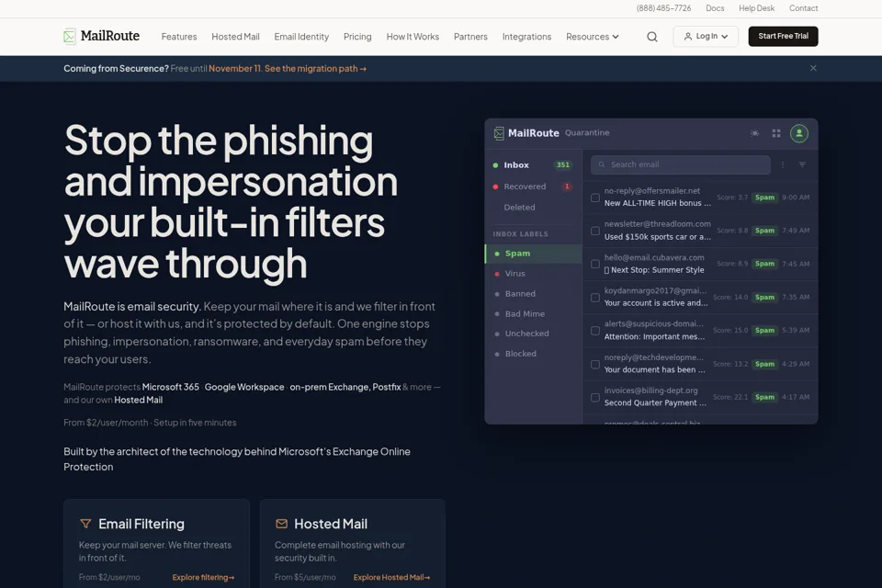Open Email Identity page
This screenshot has height=588, width=882.
click(x=301, y=37)
